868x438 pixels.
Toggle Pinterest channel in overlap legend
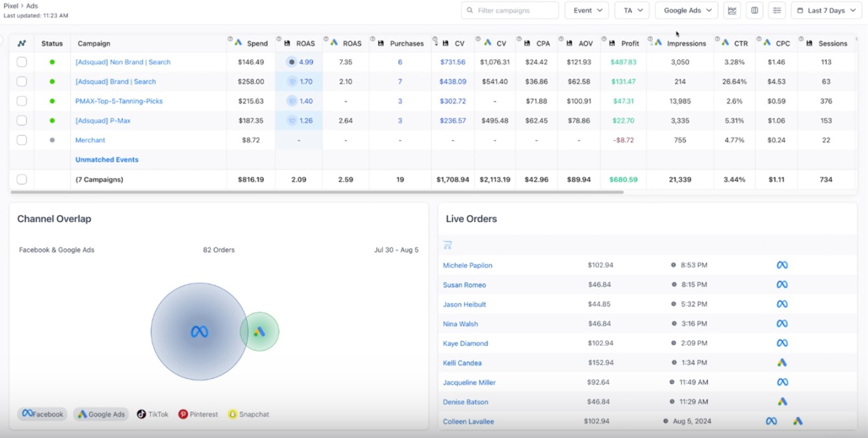click(x=198, y=414)
